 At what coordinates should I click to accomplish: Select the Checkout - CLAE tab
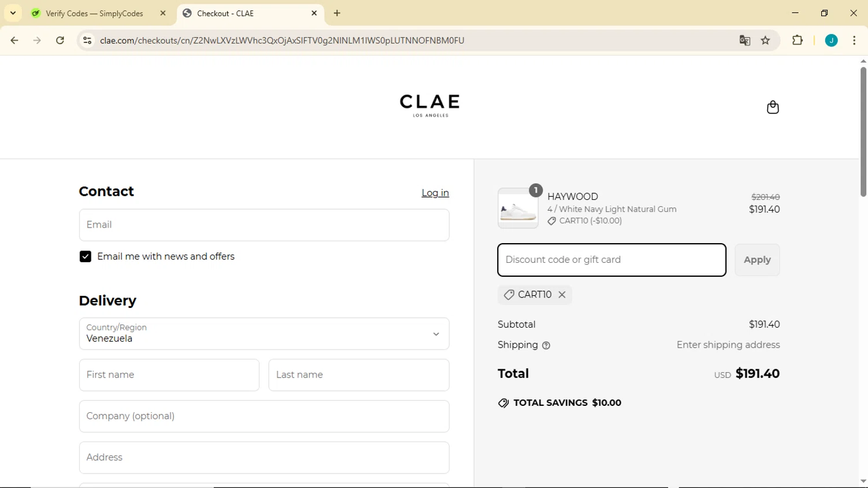(x=250, y=13)
